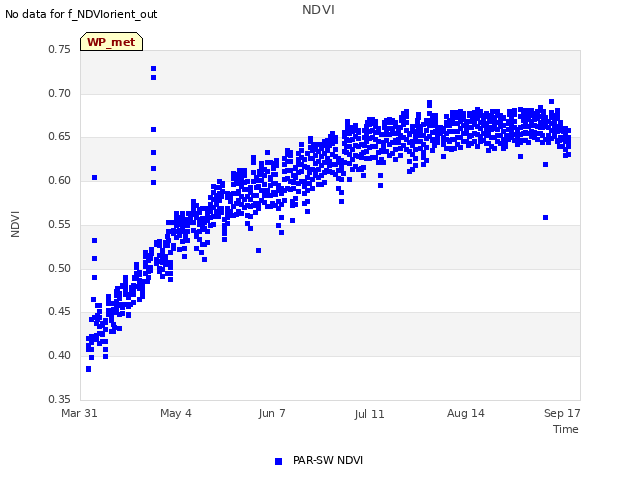Select the PAR-SW NDVI legend label
Image resolution: width=640 pixels, height=480 pixels.
(x=328, y=460)
